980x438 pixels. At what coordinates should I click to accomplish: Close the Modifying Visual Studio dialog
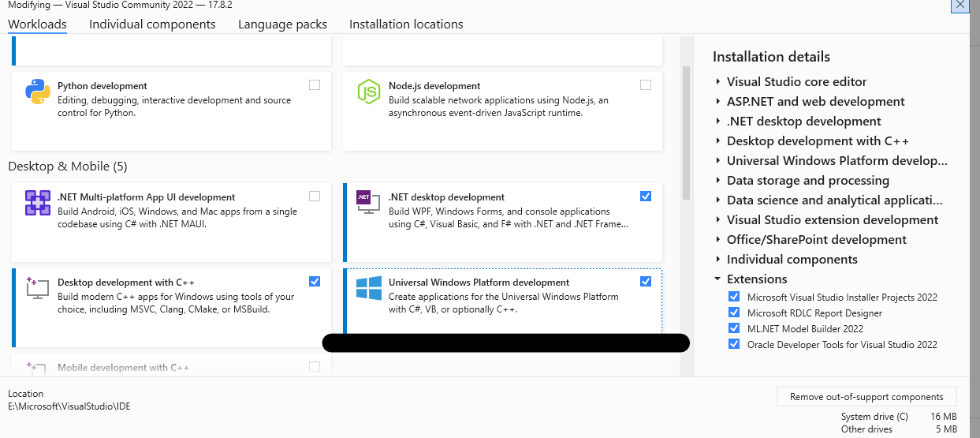(x=960, y=5)
